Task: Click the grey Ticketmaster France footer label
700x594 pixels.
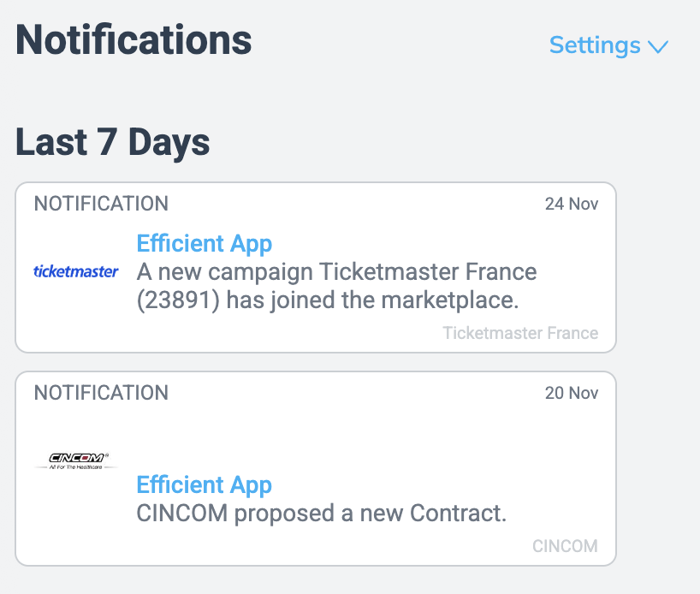Action: [520, 333]
